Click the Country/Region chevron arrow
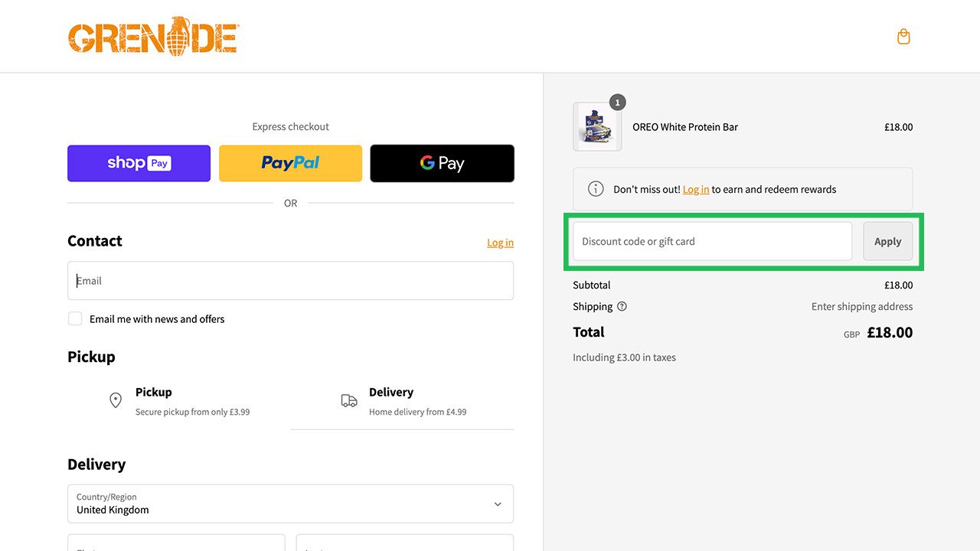 pos(498,504)
